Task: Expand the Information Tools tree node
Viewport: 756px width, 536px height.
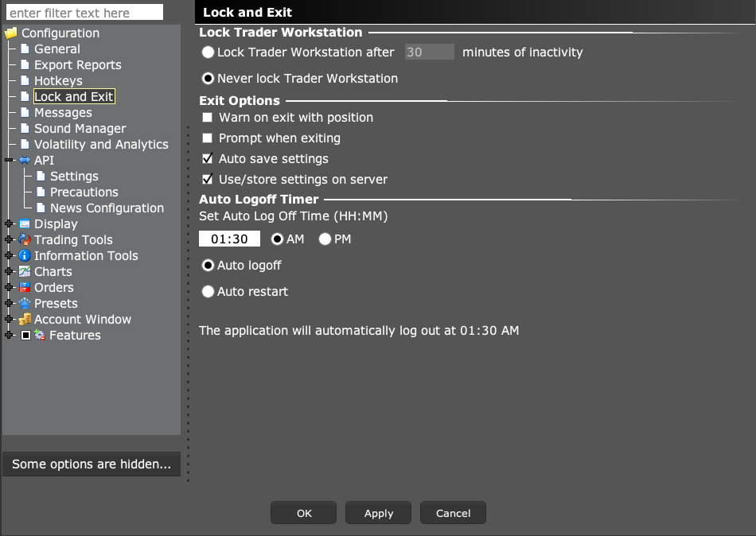Action: [9, 255]
